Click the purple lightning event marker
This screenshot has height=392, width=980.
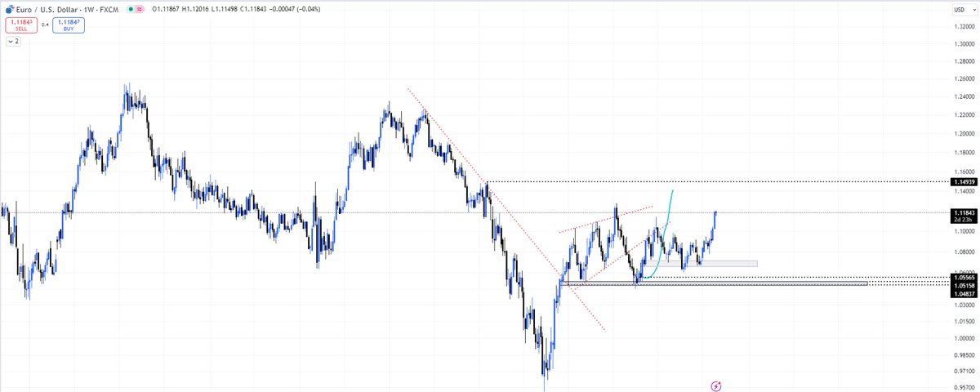point(716,385)
